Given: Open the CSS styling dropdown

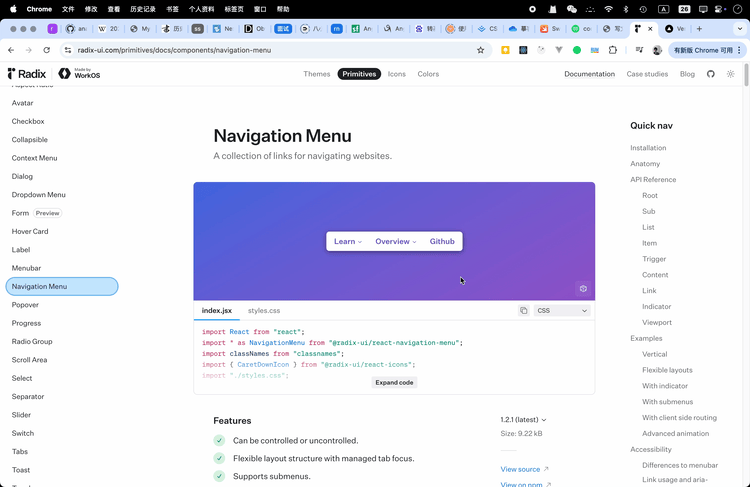Looking at the screenshot, I should coord(562,310).
